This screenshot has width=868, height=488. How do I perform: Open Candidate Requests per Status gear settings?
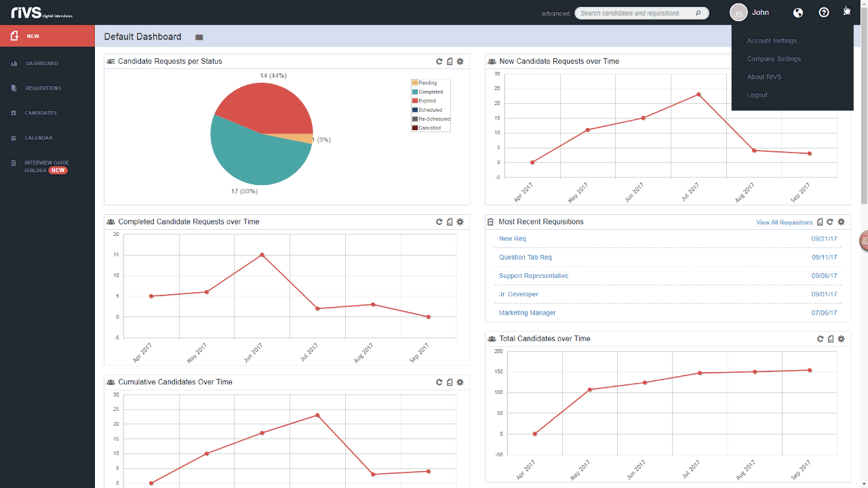[460, 61]
